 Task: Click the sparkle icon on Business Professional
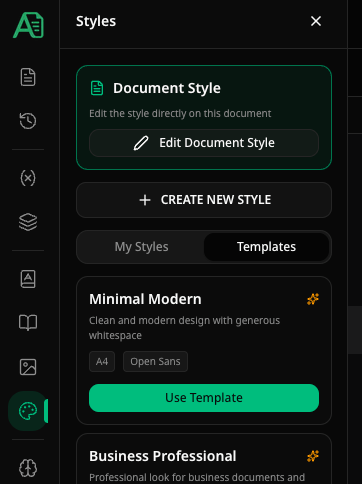[313, 456]
